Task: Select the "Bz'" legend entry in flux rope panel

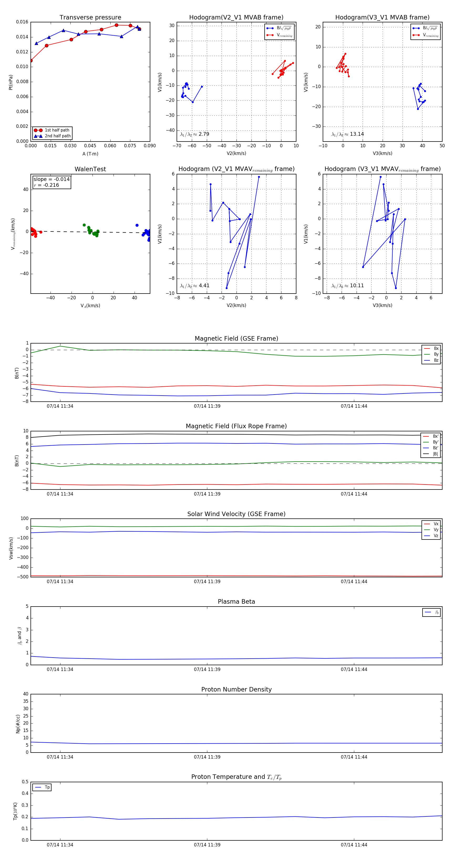Action: tap(431, 448)
